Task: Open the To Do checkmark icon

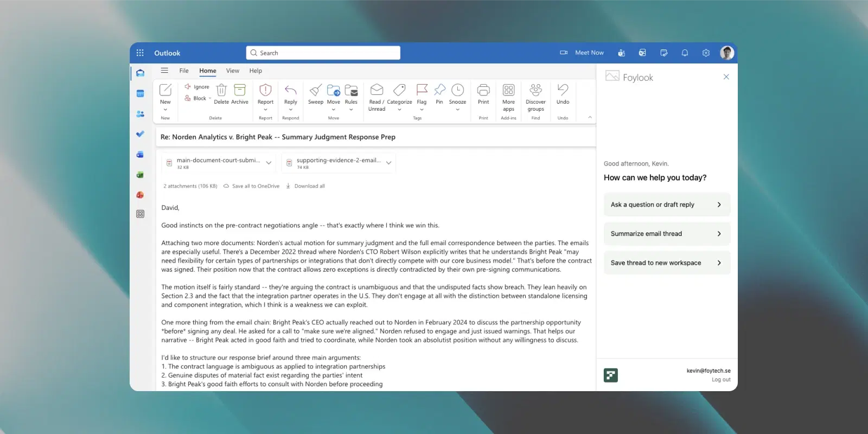Action: point(140,134)
